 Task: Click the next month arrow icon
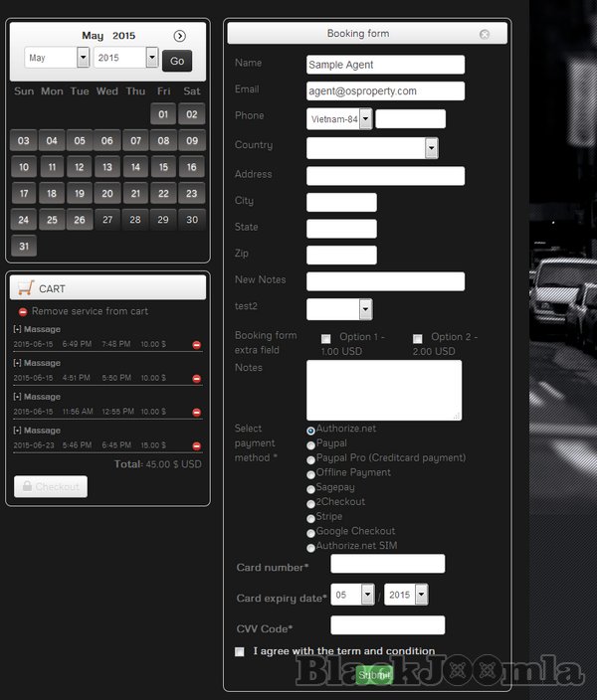pos(179,36)
